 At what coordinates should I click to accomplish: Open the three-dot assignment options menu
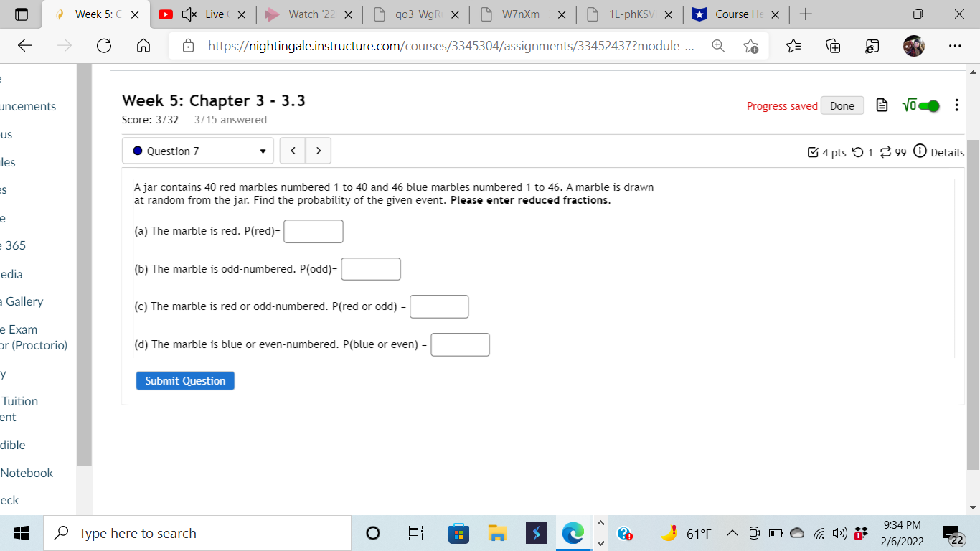pyautogui.click(x=956, y=105)
